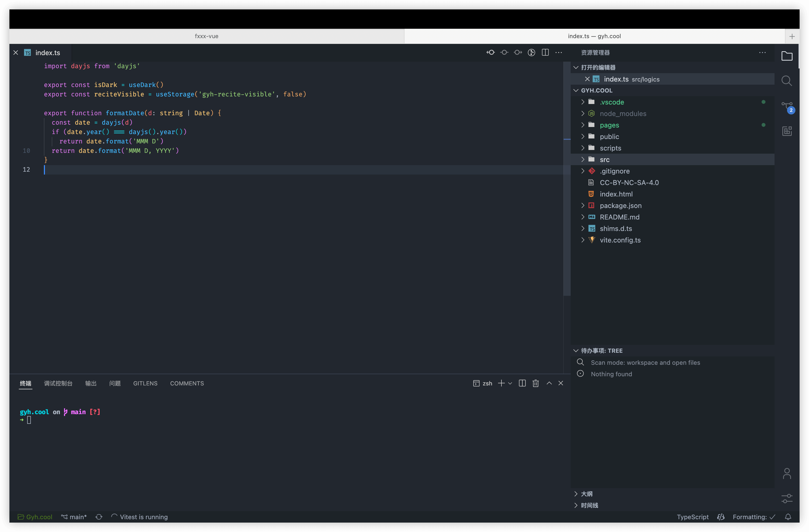The height and width of the screenshot is (532, 809).
Task: Switch to the COMMENTS panel tab
Action: pyautogui.click(x=187, y=383)
